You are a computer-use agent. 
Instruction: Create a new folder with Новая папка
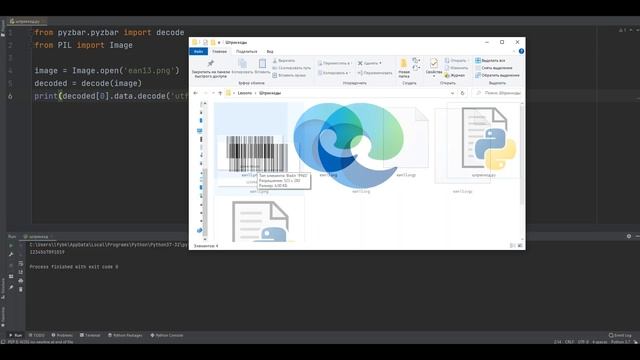pos(404,68)
